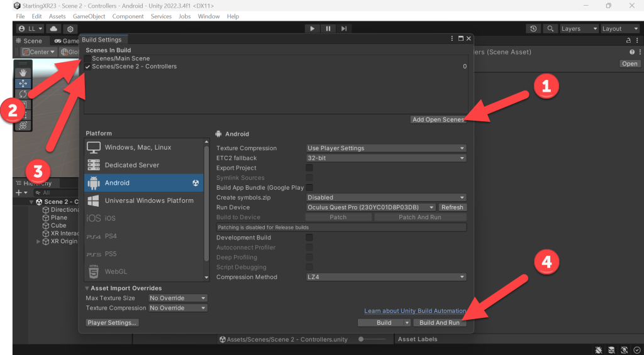The image size is (644, 355).
Task: Toggle Debug Mode bug icon in status bar
Action: tap(599, 350)
